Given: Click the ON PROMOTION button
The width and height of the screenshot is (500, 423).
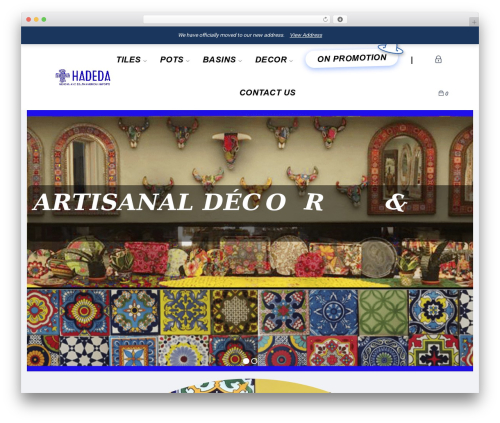Looking at the screenshot, I should pos(352,59).
